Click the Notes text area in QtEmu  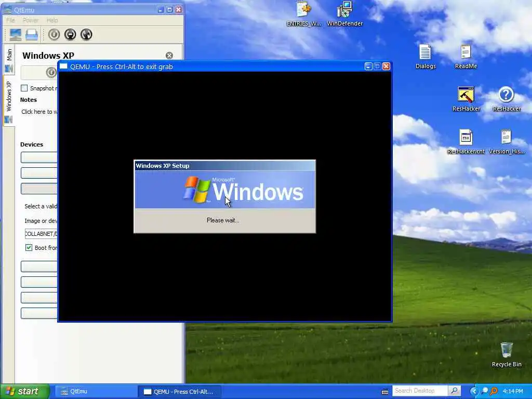click(39, 112)
